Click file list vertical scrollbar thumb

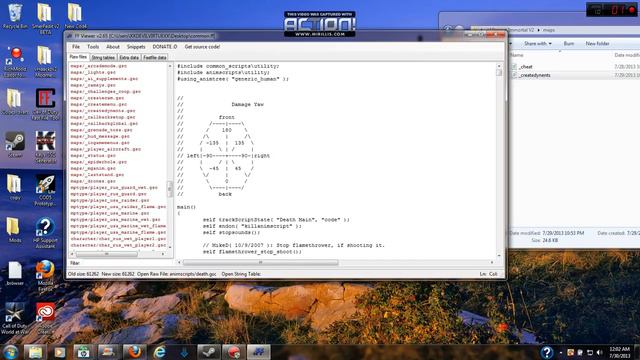tap(170, 189)
